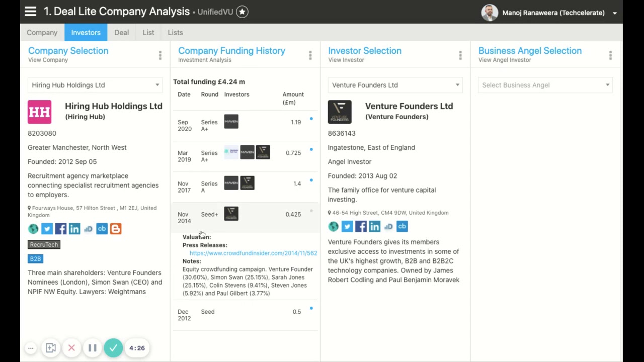Viewport: 644px width, 362px height.
Task: Open Venture Founders' Facebook page icon
Action: pos(361,227)
